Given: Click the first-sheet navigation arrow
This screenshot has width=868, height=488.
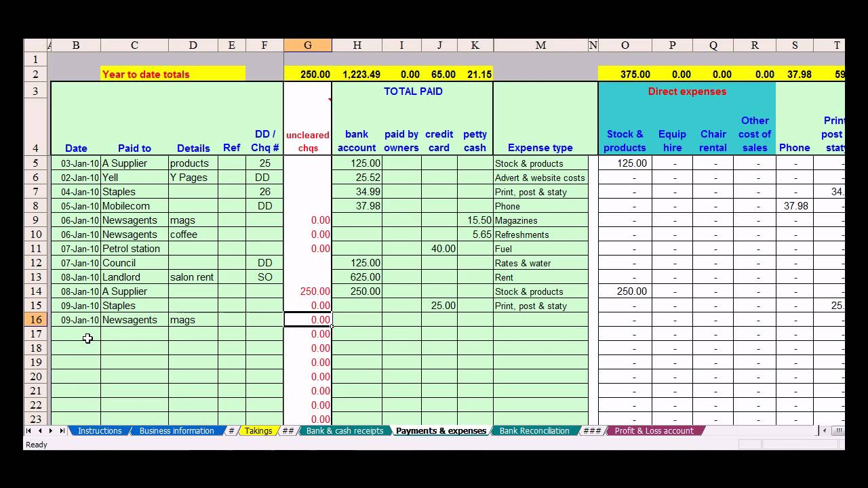Looking at the screenshot, I should pos(28,430).
